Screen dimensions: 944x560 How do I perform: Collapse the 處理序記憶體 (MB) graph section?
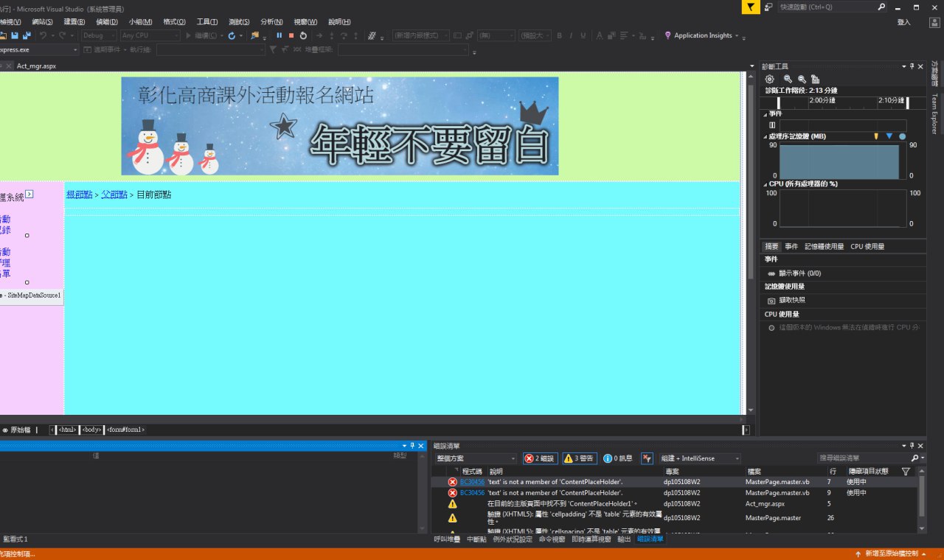765,136
